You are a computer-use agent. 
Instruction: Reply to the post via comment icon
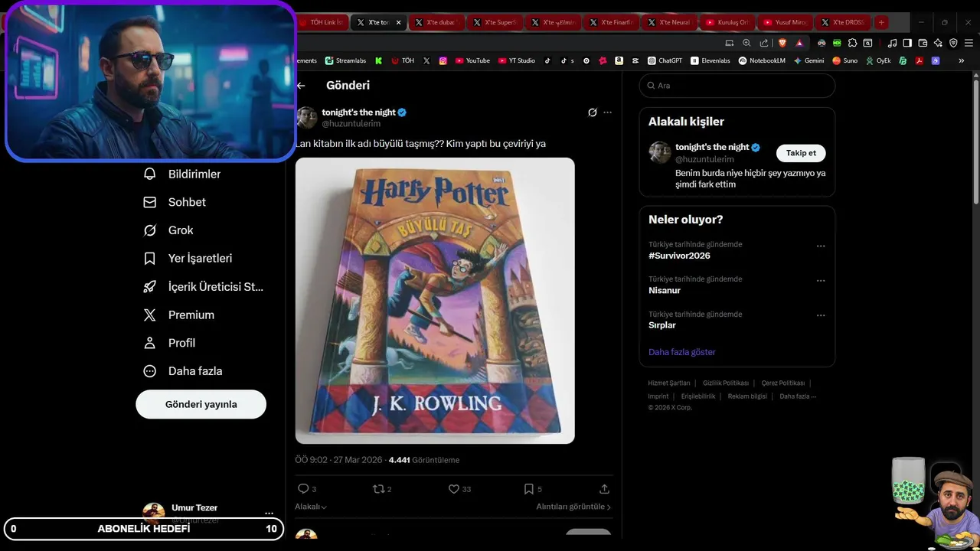tap(302, 488)
